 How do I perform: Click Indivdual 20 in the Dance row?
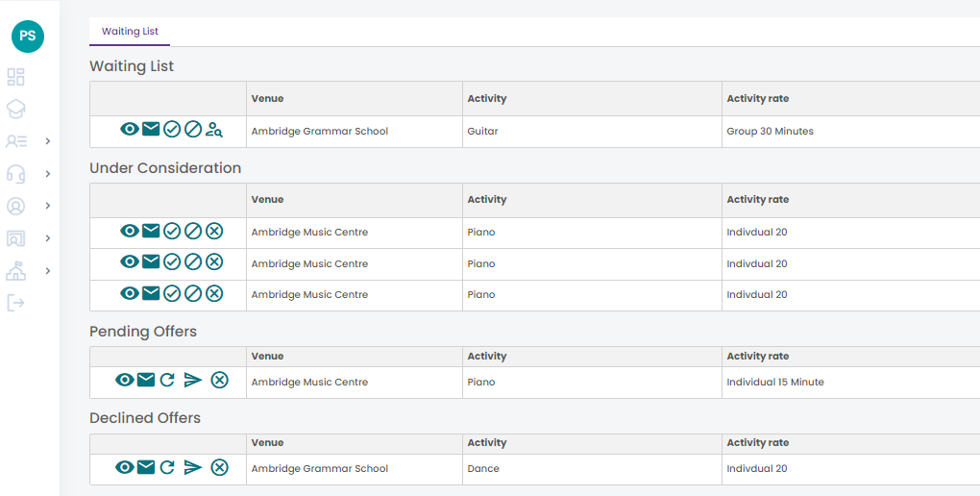757,468
